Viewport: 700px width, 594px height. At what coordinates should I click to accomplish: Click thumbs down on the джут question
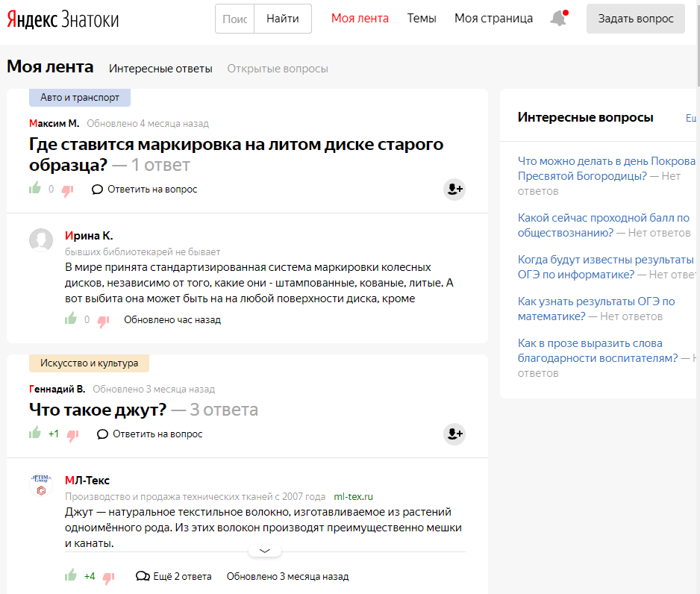point(72,435)
